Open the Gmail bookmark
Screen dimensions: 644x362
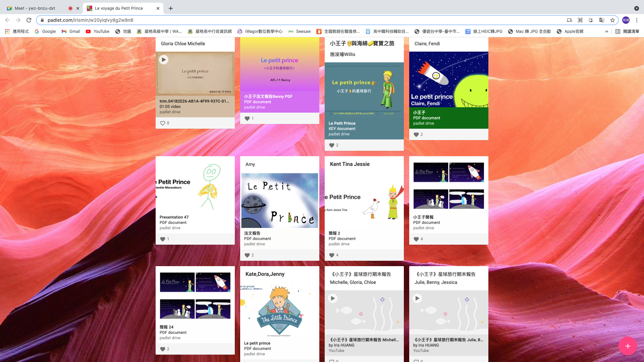pos(71,32)
